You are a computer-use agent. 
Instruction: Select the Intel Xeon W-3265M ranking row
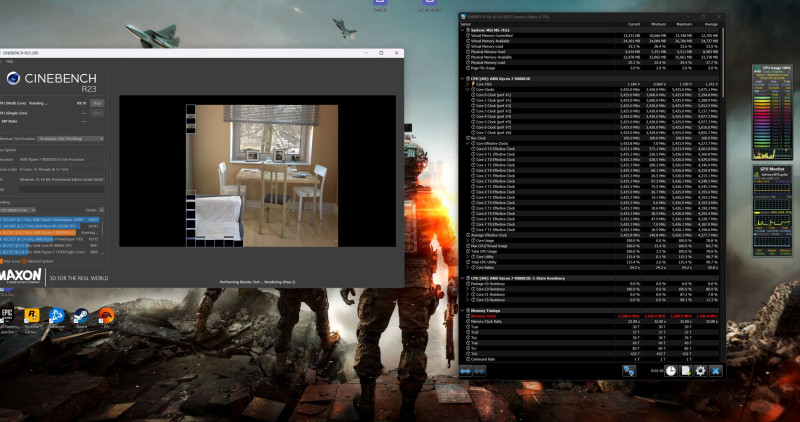(50, 226)
